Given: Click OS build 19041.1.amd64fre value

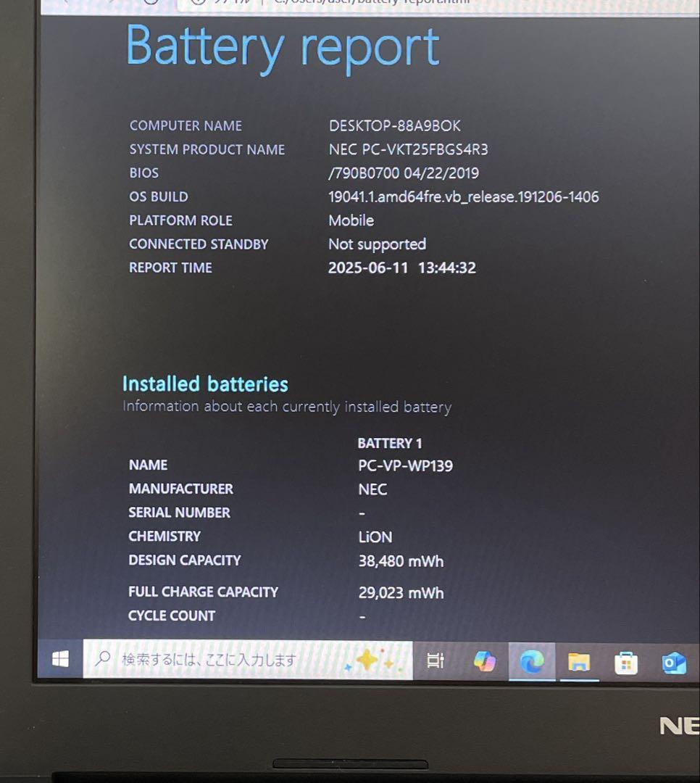Looking at the screenshot, I should click(463, 196).
